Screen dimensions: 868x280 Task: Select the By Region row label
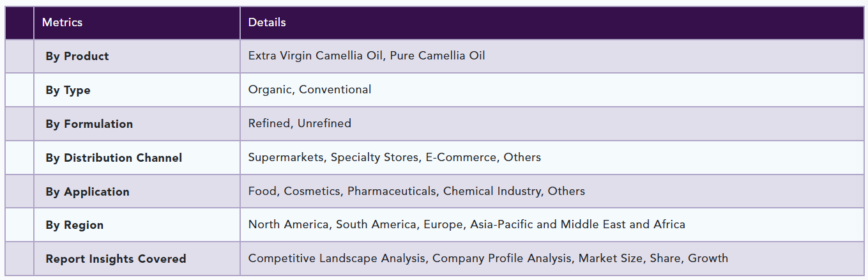pyautogui.click(x=74, y=225)
